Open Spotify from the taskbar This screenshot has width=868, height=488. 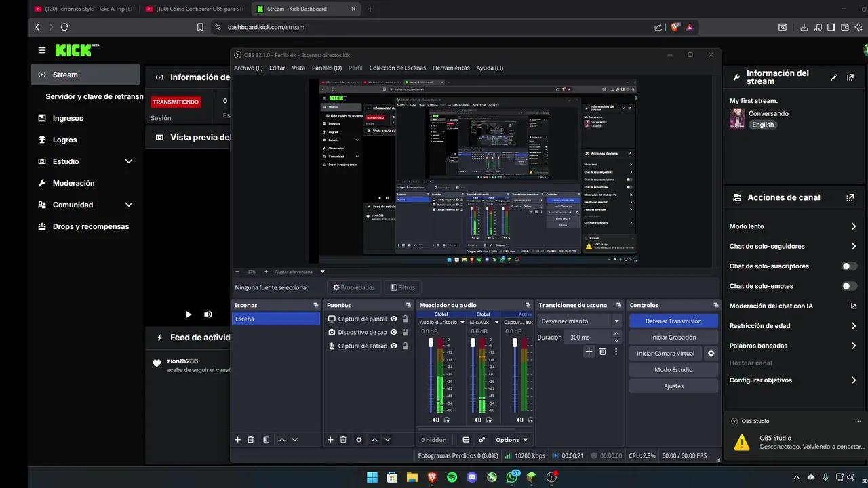452,477
